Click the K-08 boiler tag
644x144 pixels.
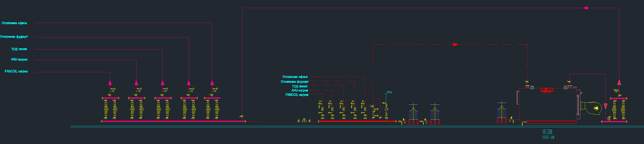[547, 131]
